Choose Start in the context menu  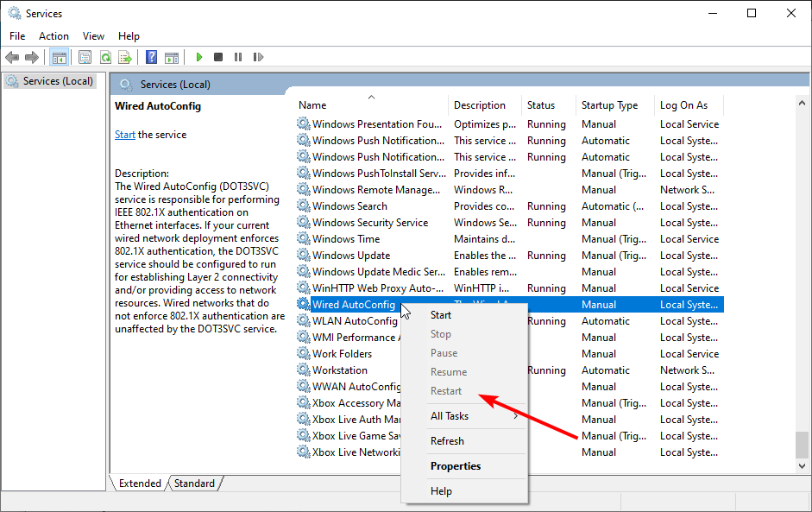[x=464, y=315]
